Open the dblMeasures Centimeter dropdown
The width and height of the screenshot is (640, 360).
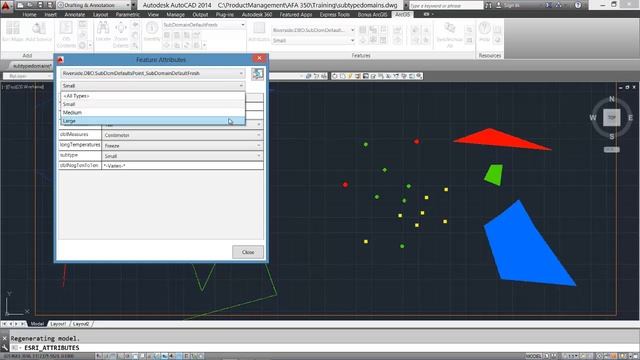coord(182,135)
